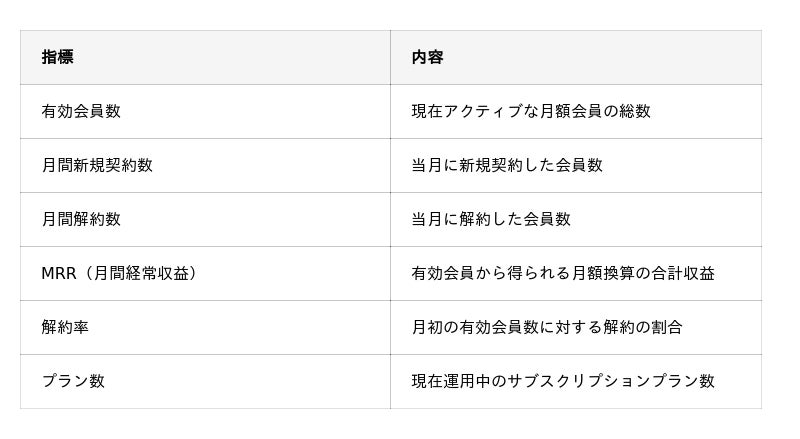Click the 内容 column header

(x=427, y=57)
